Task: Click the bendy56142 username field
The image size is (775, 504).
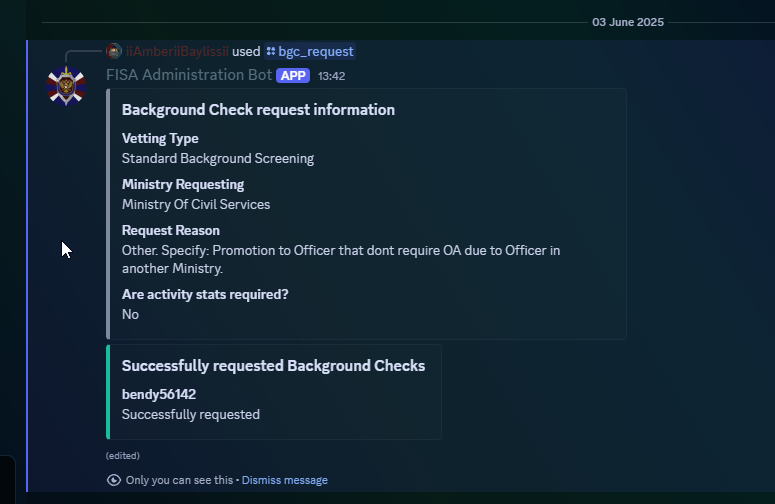Action: (159, 394)
